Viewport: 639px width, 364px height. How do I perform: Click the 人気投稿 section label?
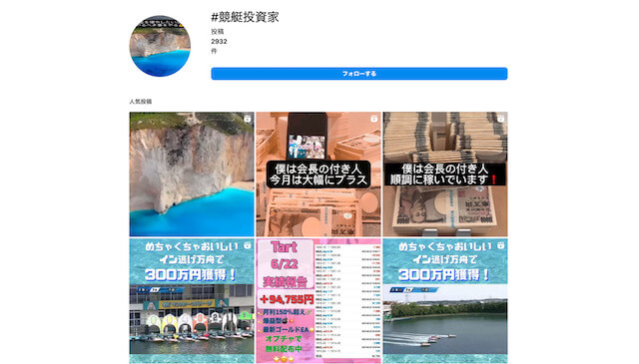click(141, 102)
